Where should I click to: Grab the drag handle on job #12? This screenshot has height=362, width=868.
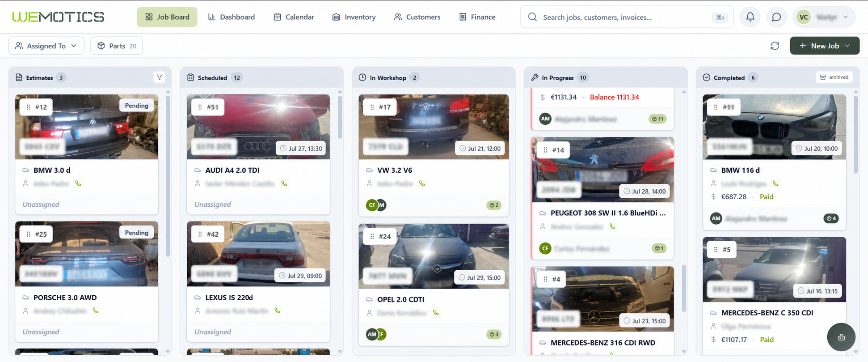coord(28,107)
